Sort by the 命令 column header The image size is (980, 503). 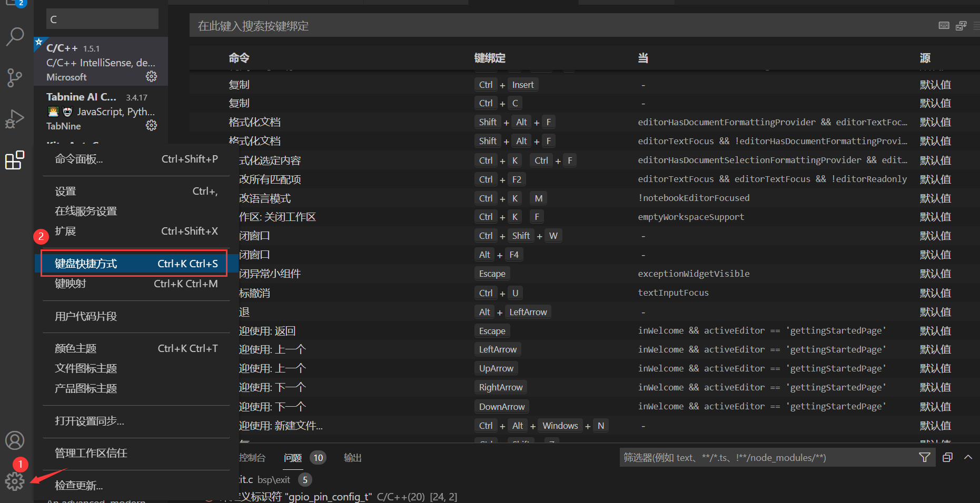(x=239, y=58)
